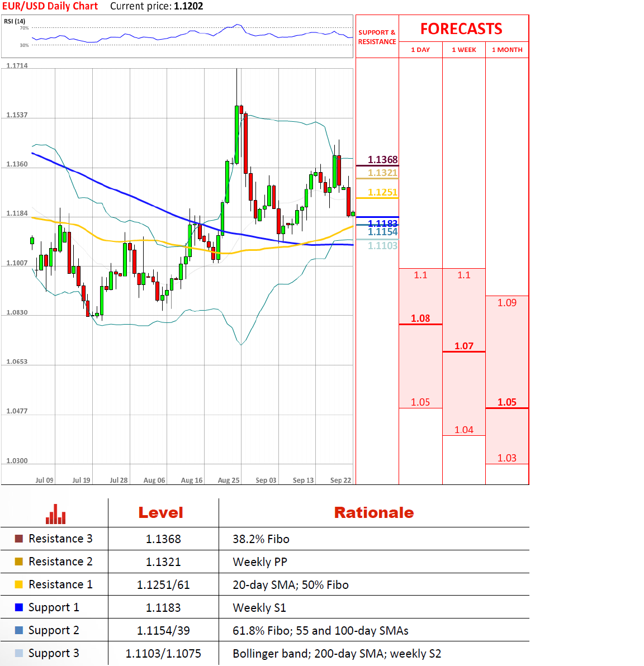Click the FORECASTS heading

461,29
